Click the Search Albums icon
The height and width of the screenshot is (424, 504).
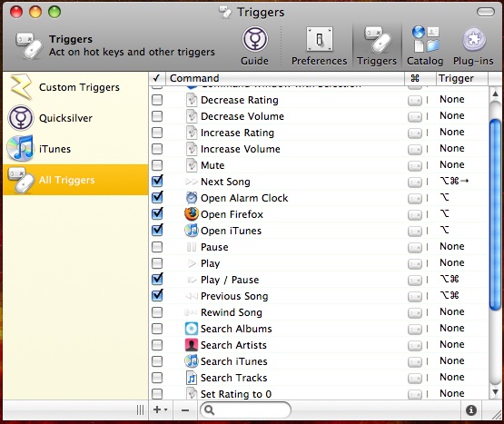(x=192, y=329)
